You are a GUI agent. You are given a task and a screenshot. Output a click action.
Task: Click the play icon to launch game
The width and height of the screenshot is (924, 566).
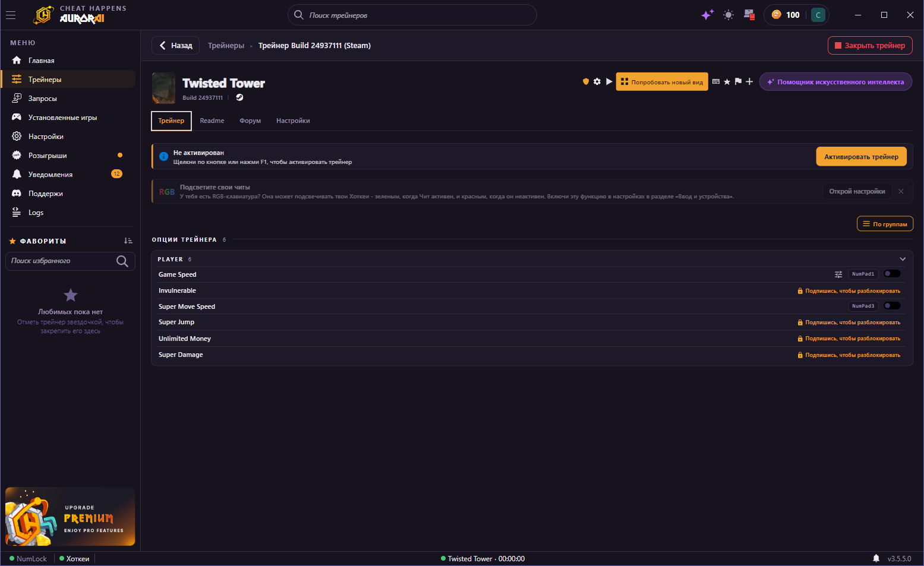[609, 81]
